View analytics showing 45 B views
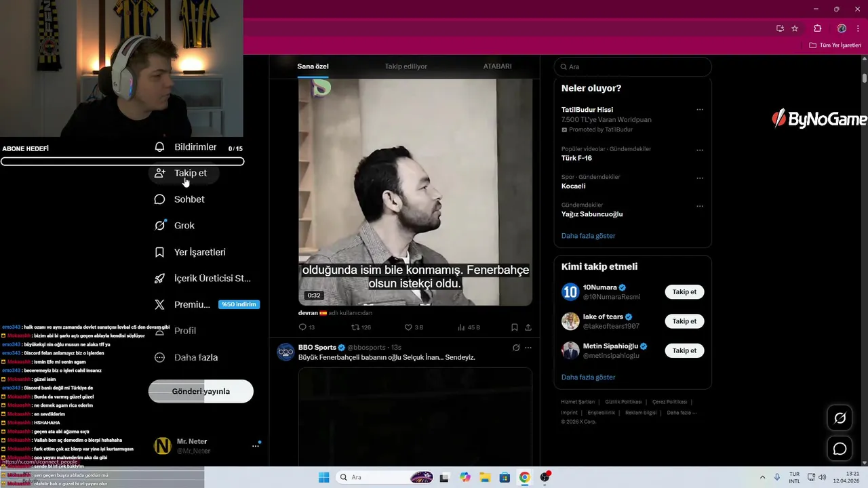Image resolution: width=868 pixels, height=488 pixels. [469, 327]
